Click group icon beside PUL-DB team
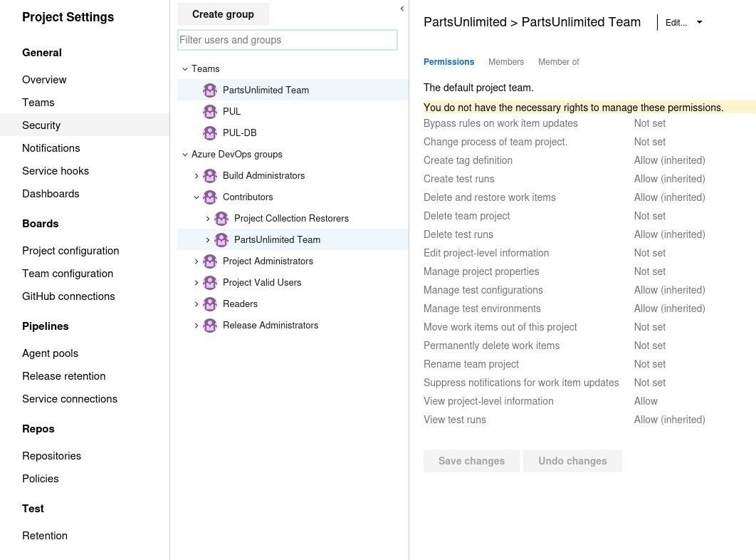Screen dimensions: 756x560 pos(210,133)
